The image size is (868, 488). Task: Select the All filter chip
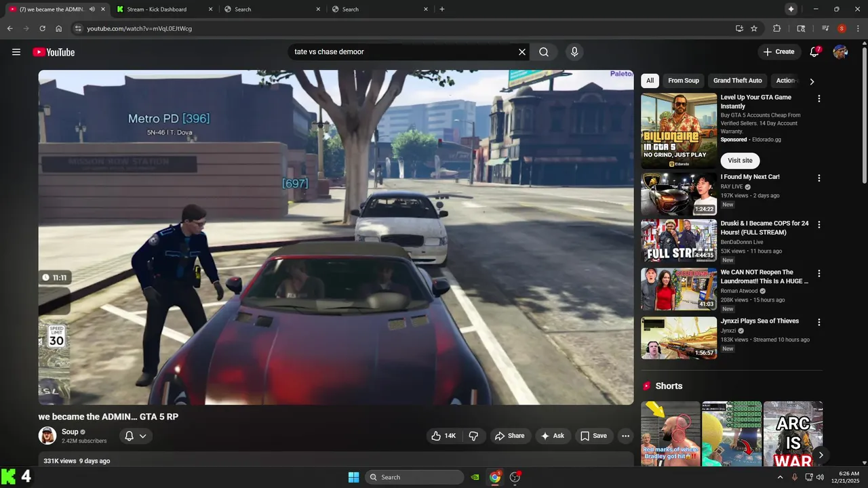coord(650,81)
